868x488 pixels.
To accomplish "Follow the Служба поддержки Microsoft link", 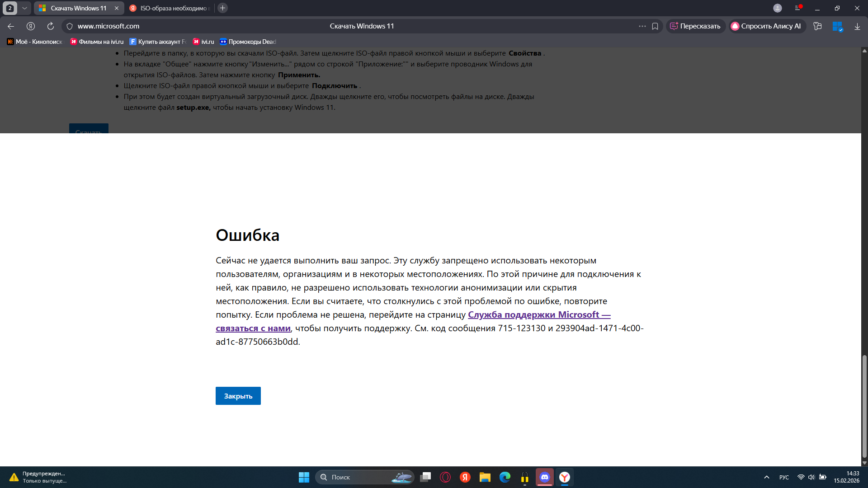I will click(x=539, y=315).
